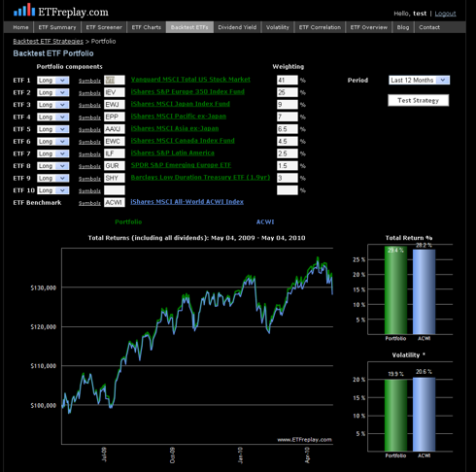Open ETF 2 Long/Short dropdown

tap(53, 92)
